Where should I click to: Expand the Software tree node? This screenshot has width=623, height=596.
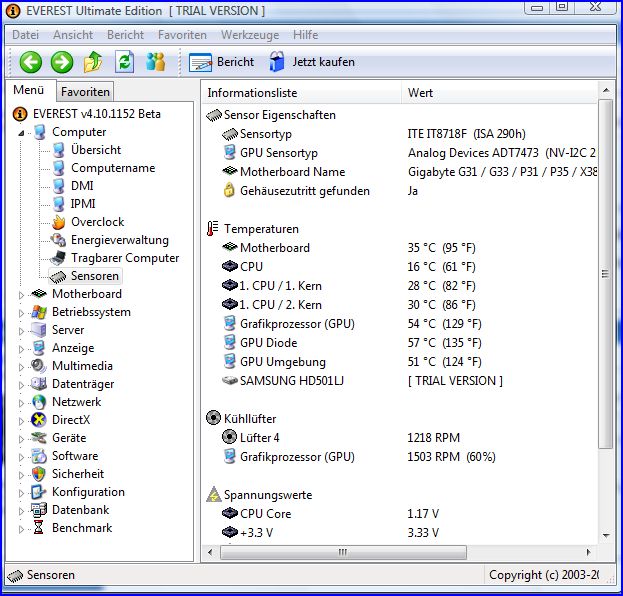21,457
